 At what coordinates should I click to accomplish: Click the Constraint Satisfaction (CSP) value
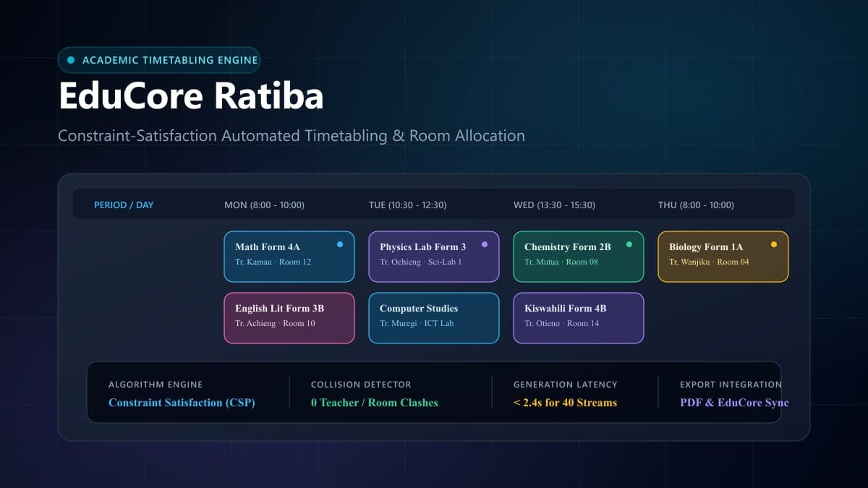point(182,403)
